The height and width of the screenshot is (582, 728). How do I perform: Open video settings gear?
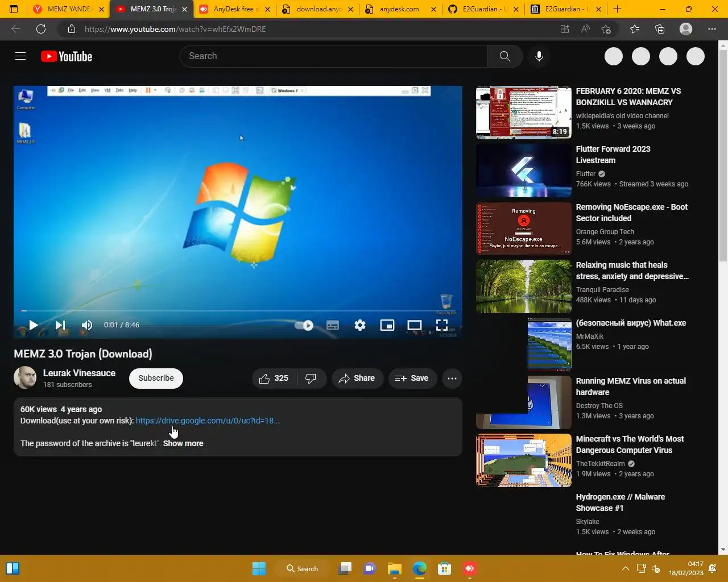tap(360, 325)
